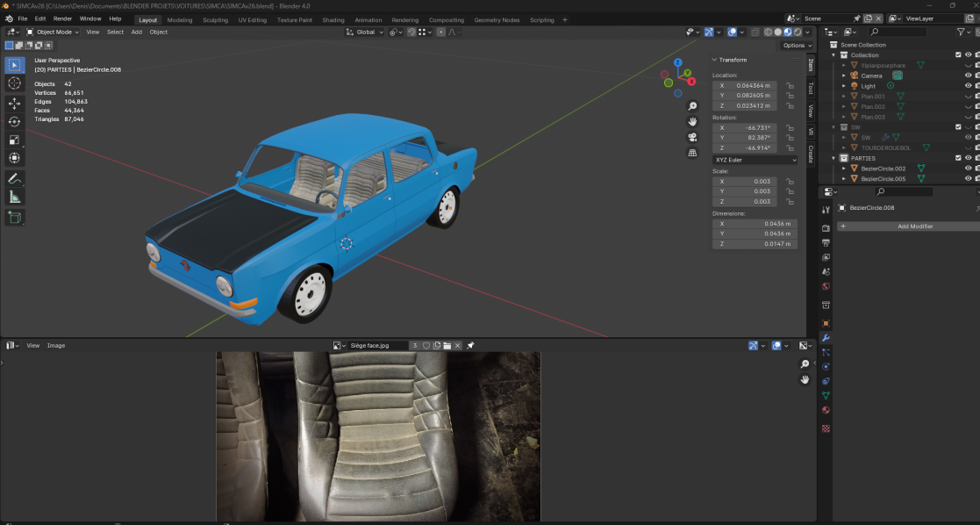Screen dimensions: 980x525
Task: Select the Move tool in viewport toolbar
Action: tap(14, 103)
